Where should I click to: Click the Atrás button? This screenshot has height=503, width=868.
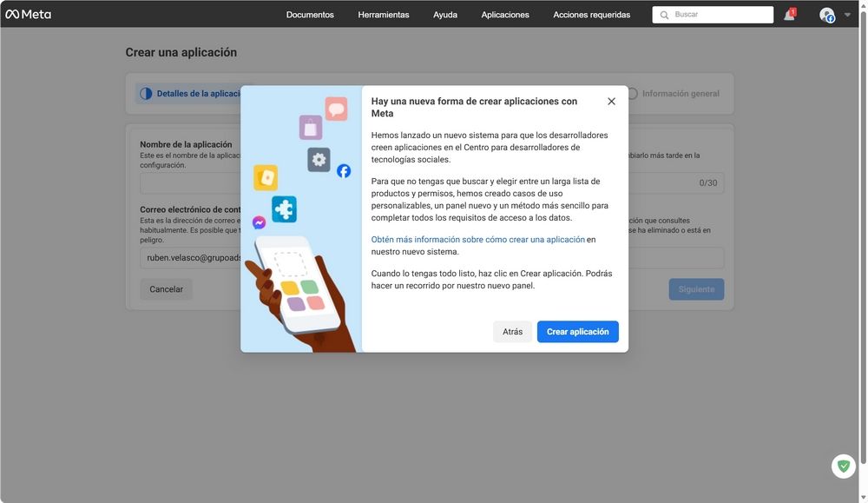tap(512, 331)
